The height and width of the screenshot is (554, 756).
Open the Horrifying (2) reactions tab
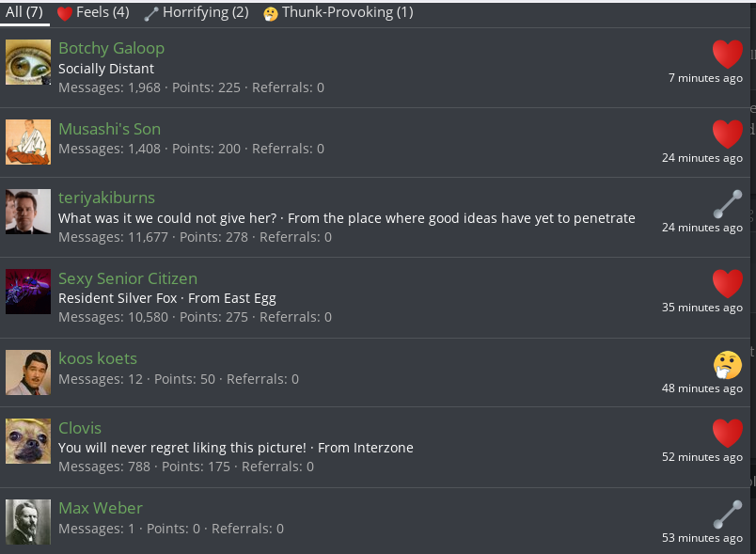(x=197, y=12)
